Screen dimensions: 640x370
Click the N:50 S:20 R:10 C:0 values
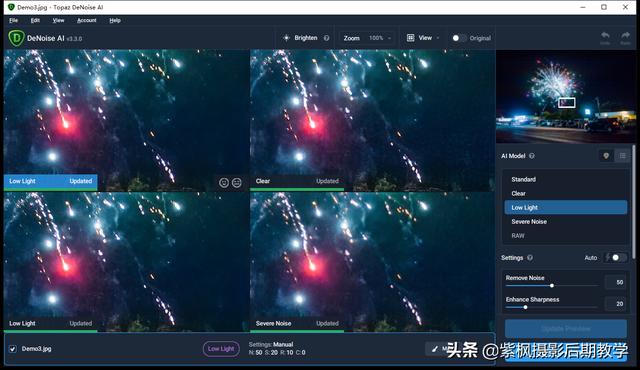277,352
